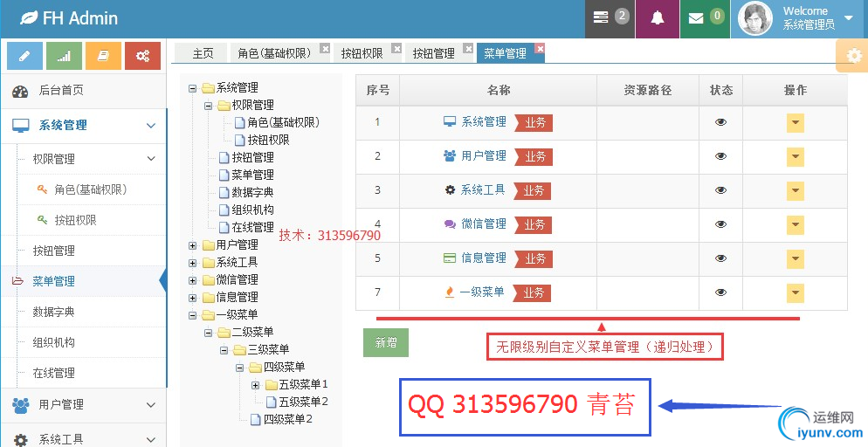The image size is (868, 447).
Task: Click the 信息管理 name in the table
Action: tap(484, 258)
